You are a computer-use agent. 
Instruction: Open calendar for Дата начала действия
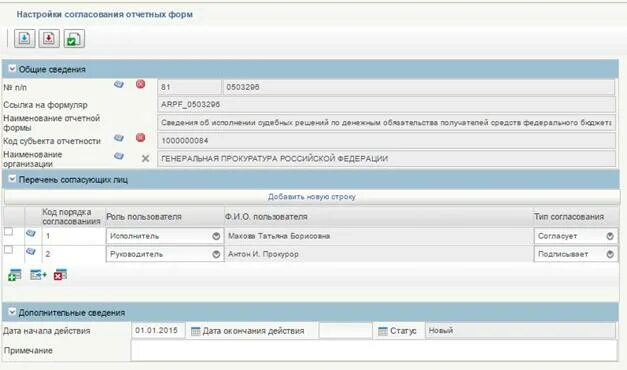tap(195, 331)
